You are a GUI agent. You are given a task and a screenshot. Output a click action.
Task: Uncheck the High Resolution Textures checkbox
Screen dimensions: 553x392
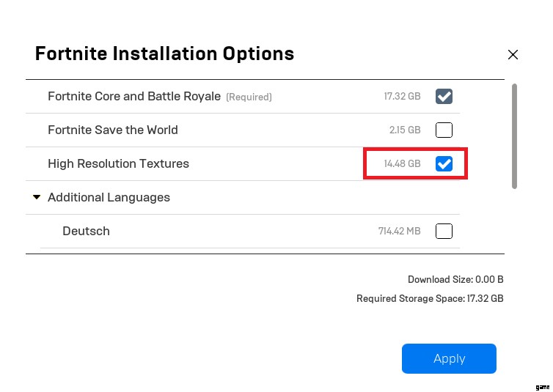click(x=444, y=164)
